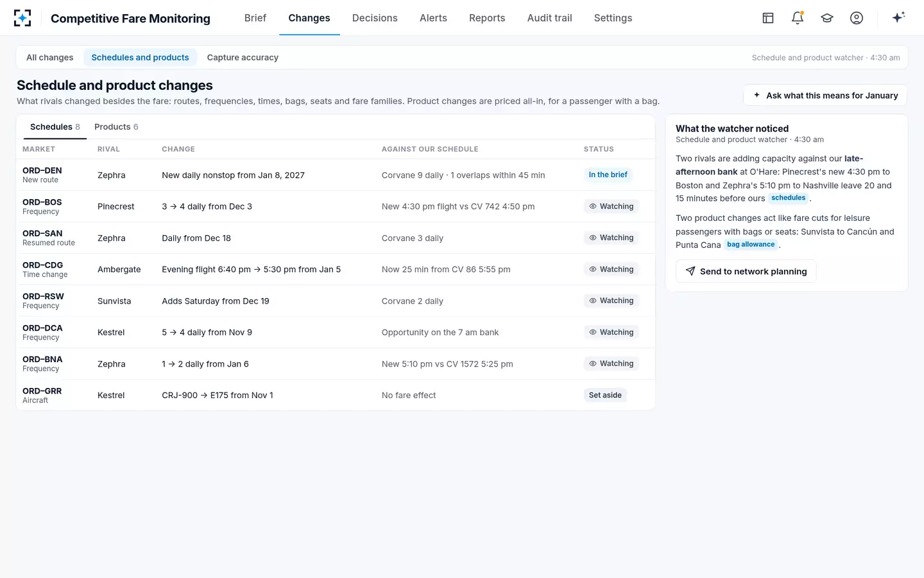Open the Audit trail tab
The image size is (924, 578).
pos(550,18)
